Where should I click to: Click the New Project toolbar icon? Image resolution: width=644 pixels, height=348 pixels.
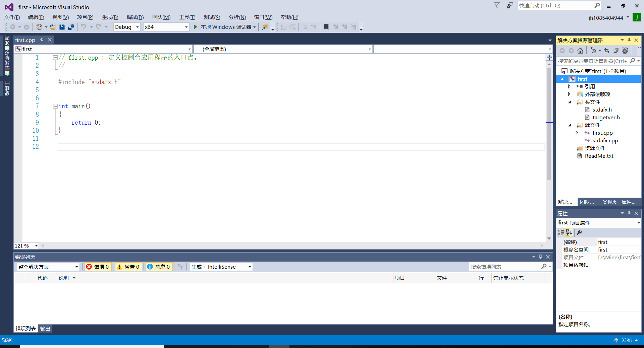click(x=39, y=27)
